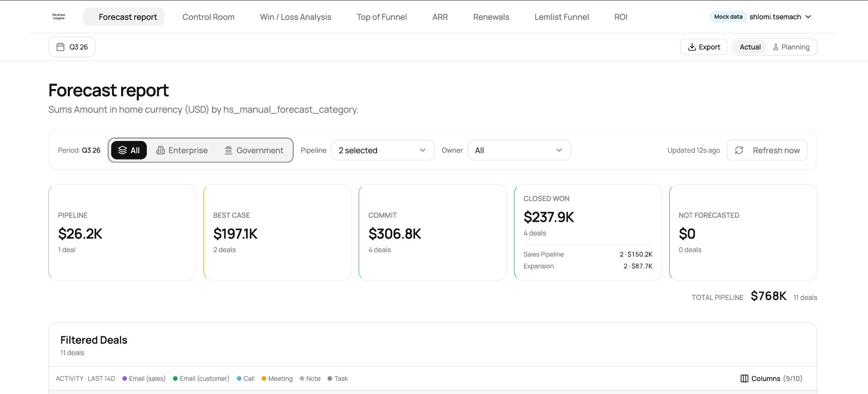Click the purple Email (sales) dot
Image resolution: width=868 pixels, height=394 pixels.
[124, 379]
